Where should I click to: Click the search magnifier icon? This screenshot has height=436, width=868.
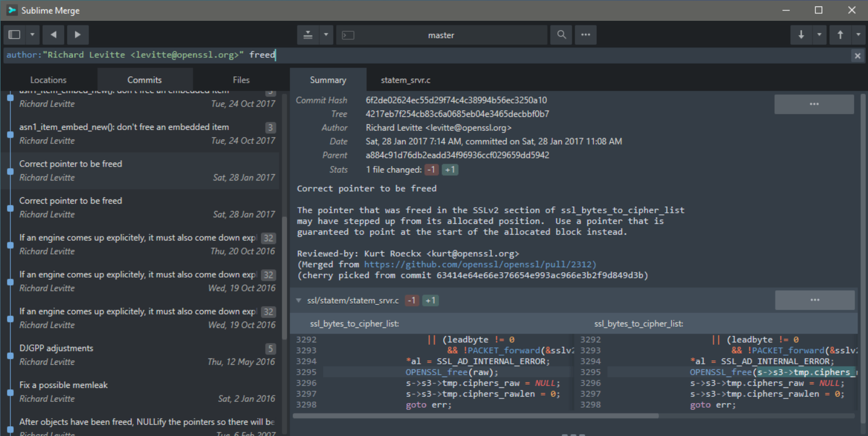pos(561,35)
